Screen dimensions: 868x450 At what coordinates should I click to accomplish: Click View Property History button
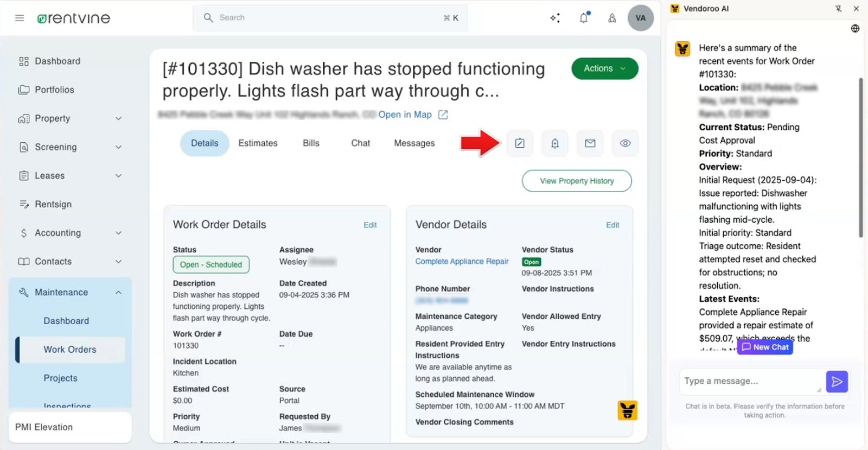tap(577, 181)
